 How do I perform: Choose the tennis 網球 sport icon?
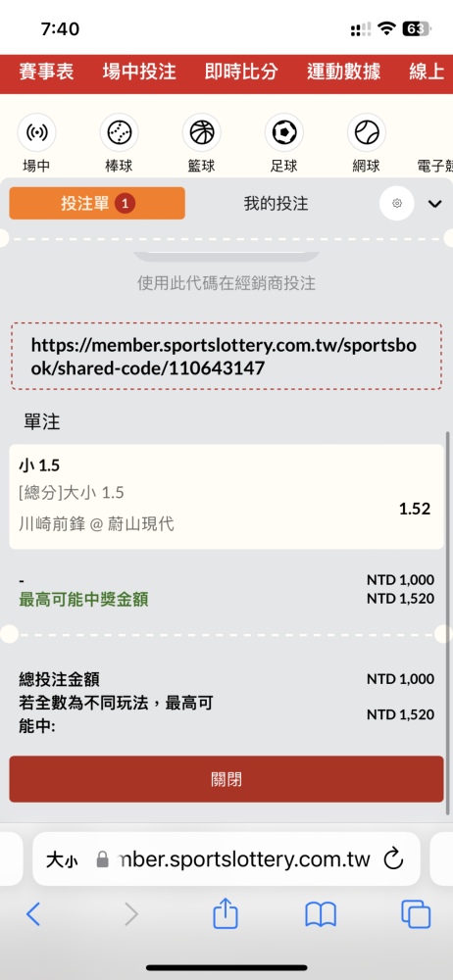pyautogui.click(x=367, y=132)
